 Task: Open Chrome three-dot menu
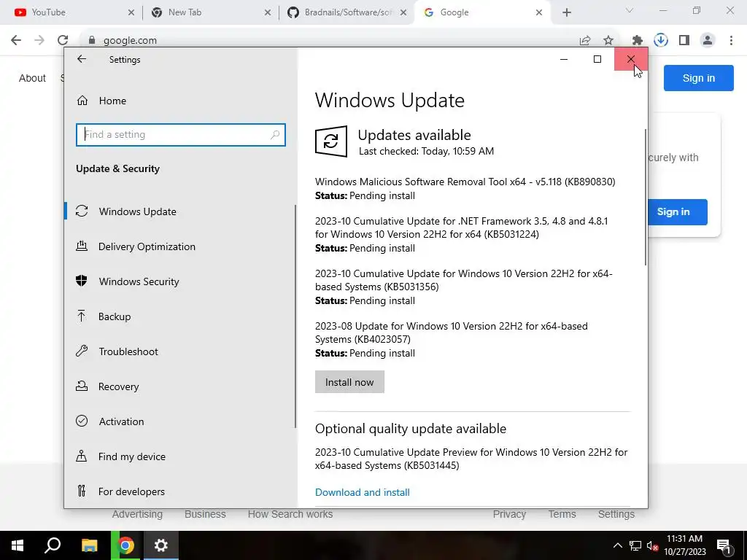pos(731,41)
